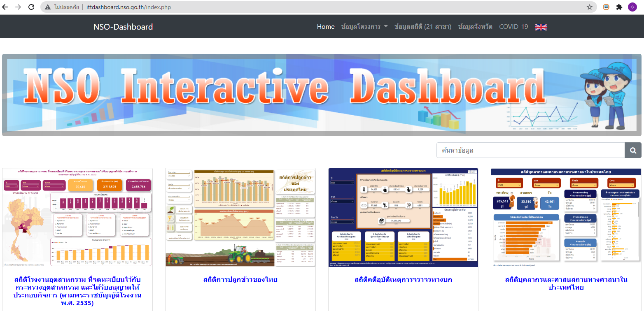Open the orange image extension icon

606,7
